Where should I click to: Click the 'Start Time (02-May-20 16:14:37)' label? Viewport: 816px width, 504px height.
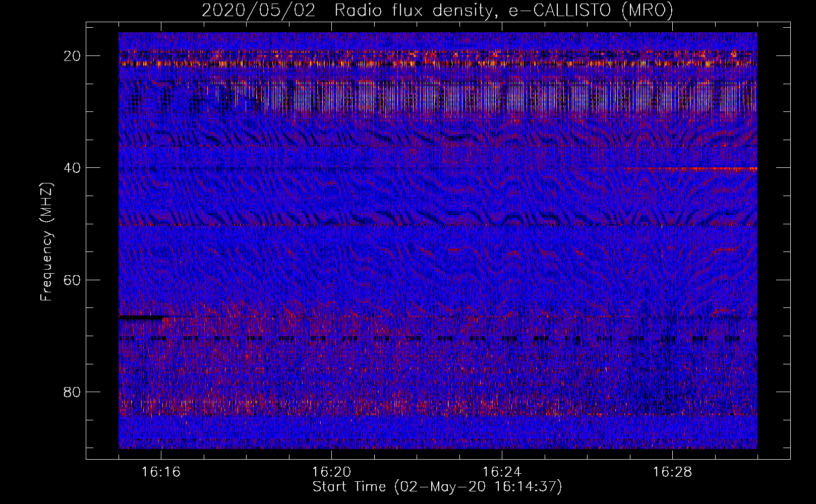click(x=437, y=487)
